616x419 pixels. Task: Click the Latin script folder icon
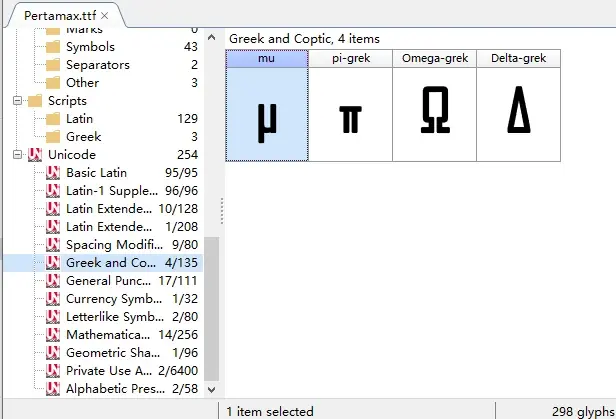tap(52, 119)
